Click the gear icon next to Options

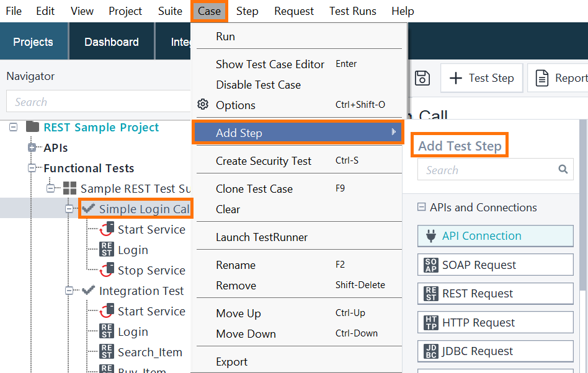pyautogui.click(x=203, y=104)
